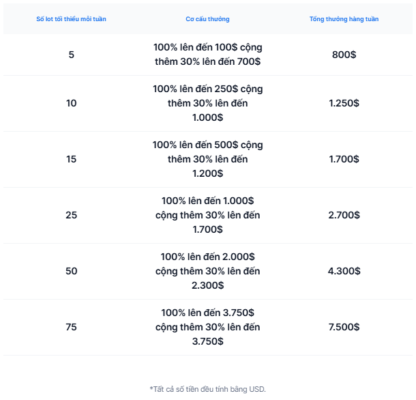This screenshot has height=400, width=416.
Task: Click the 800$ weekly total cell
Action: point(344,54)
